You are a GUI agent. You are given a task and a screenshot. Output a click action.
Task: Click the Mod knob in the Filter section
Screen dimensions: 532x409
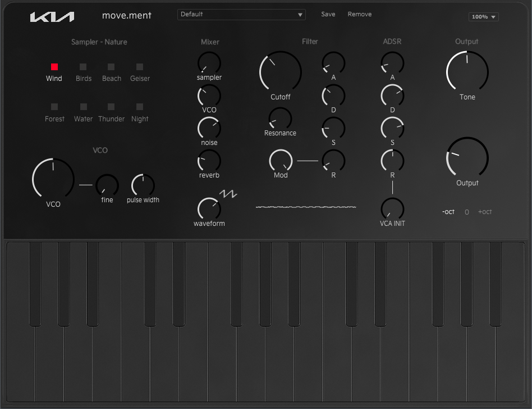coord(281,160)
